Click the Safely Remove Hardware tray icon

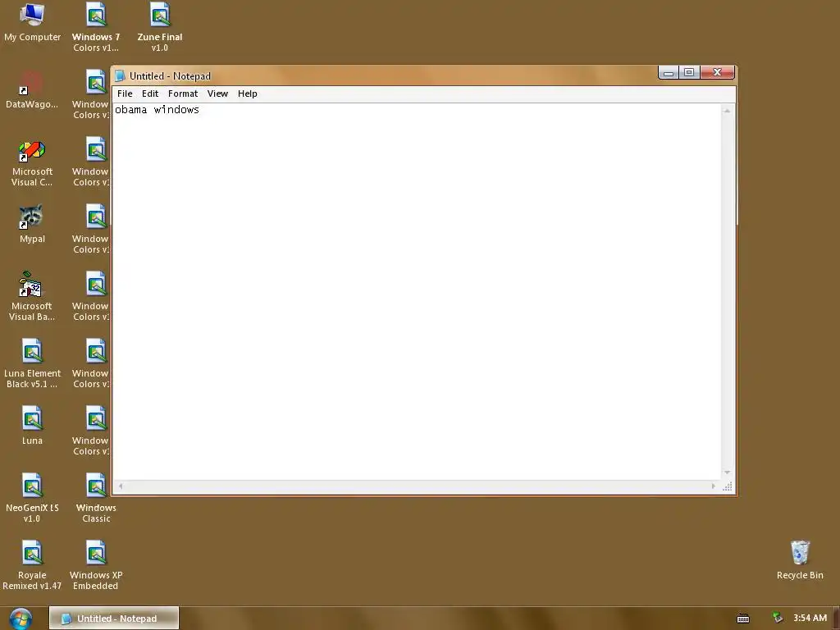coord(778,618)
